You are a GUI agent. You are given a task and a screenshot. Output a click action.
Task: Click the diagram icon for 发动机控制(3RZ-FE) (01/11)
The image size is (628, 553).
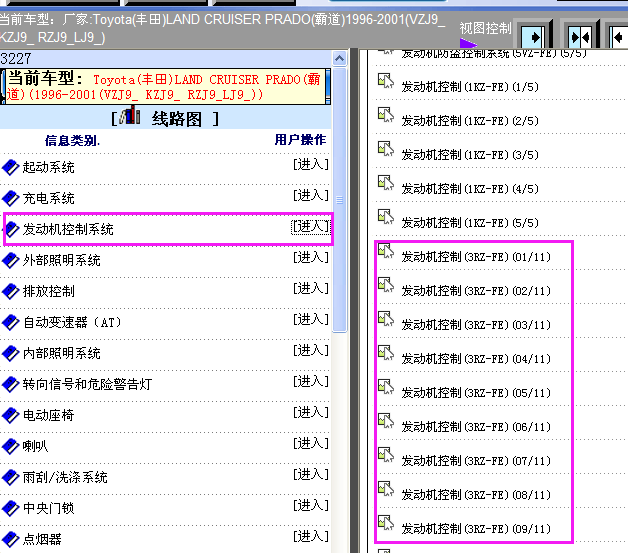tap(386, 251)
